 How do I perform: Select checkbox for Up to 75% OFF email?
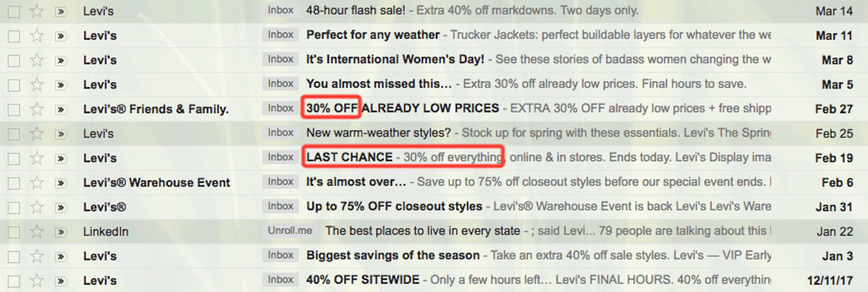point(14,207)
